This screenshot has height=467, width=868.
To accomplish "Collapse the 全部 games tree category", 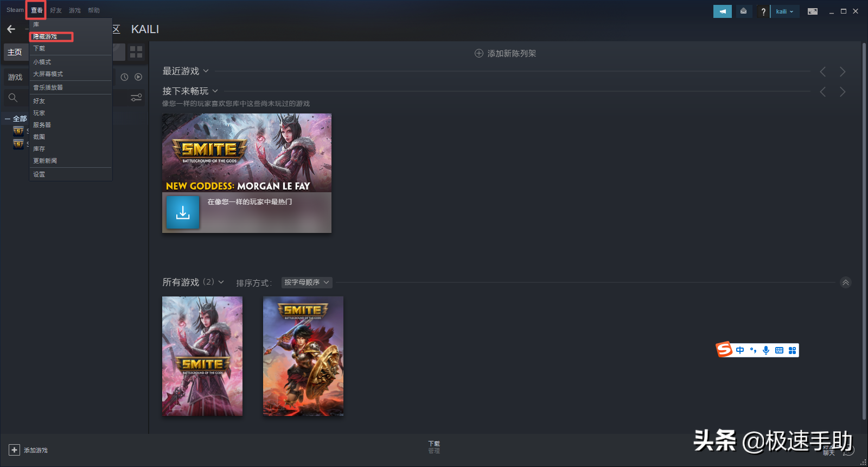I will tap(8, 118).
